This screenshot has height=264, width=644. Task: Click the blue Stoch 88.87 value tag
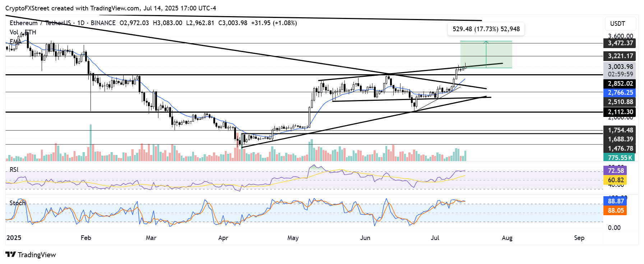[x=616, y=201]
